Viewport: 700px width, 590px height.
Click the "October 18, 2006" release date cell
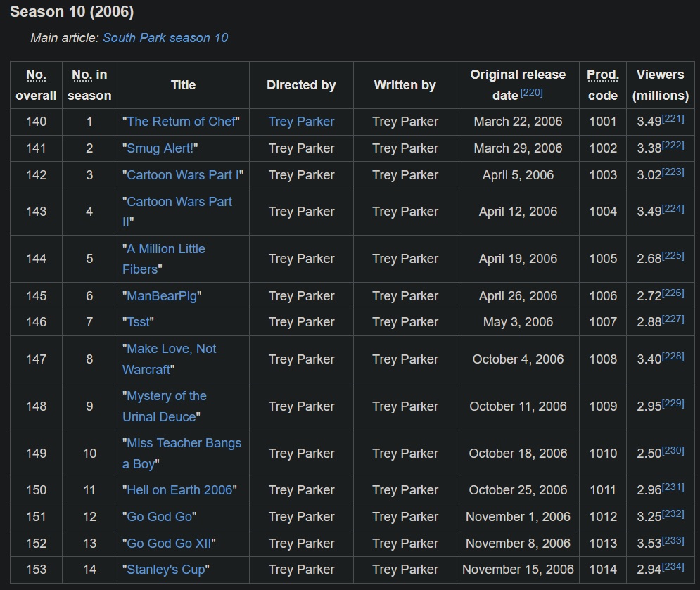click(x=518, y=454)
